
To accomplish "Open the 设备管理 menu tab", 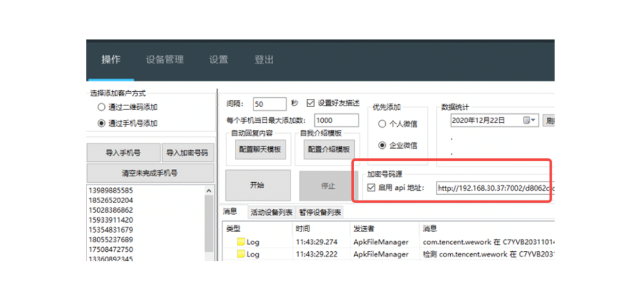I will pyautogui.click(x=165, y=60).
